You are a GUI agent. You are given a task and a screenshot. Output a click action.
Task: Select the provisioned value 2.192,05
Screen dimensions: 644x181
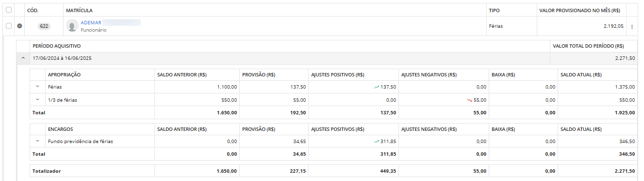click(x=613, y=26)
